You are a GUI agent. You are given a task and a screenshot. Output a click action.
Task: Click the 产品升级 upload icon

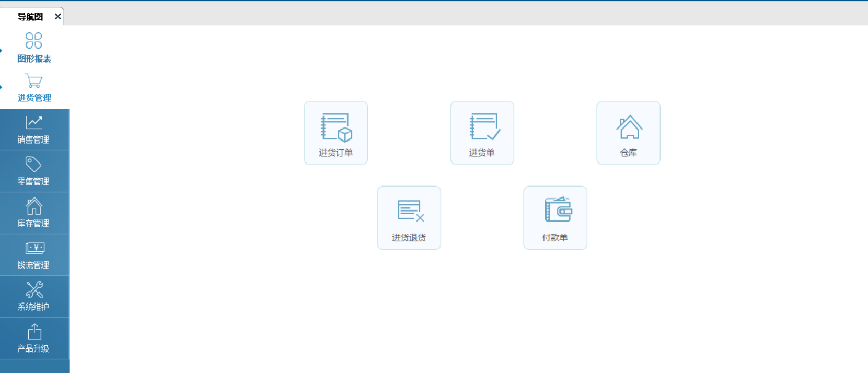34,332
